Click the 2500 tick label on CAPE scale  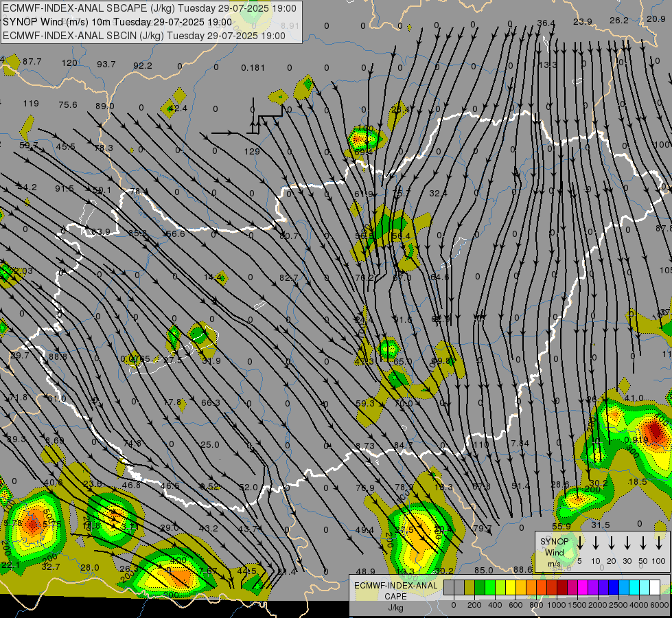tap(618, 605)
